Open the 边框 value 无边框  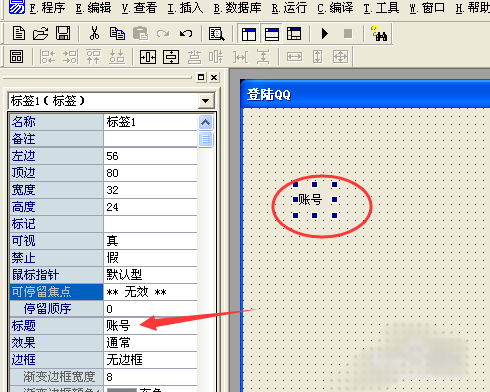tap(150, 360)
